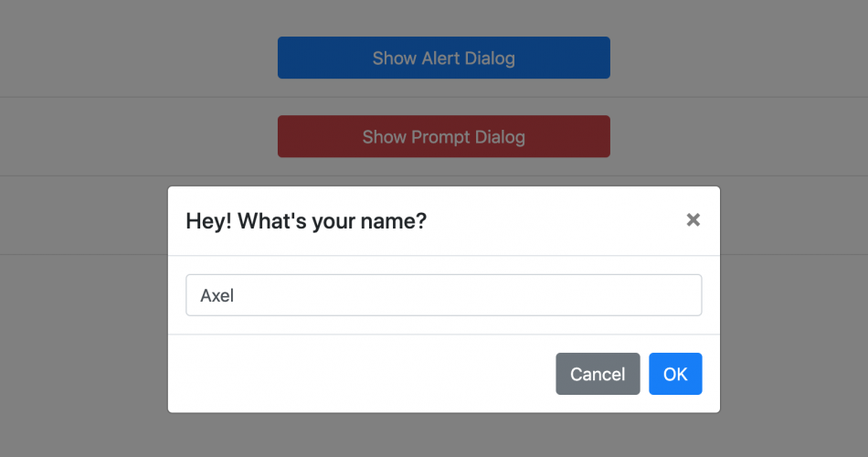
Task: Place cursor in the name text field
Action: pyautogui.click(x=443, y=295)
